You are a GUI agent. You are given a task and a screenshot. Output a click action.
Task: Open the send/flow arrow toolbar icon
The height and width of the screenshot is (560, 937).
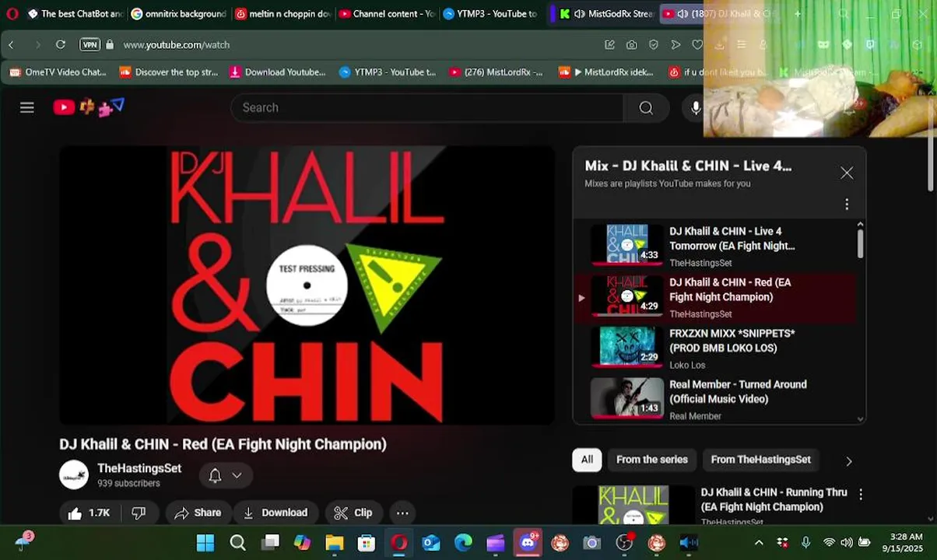click(x=676, y=45)
